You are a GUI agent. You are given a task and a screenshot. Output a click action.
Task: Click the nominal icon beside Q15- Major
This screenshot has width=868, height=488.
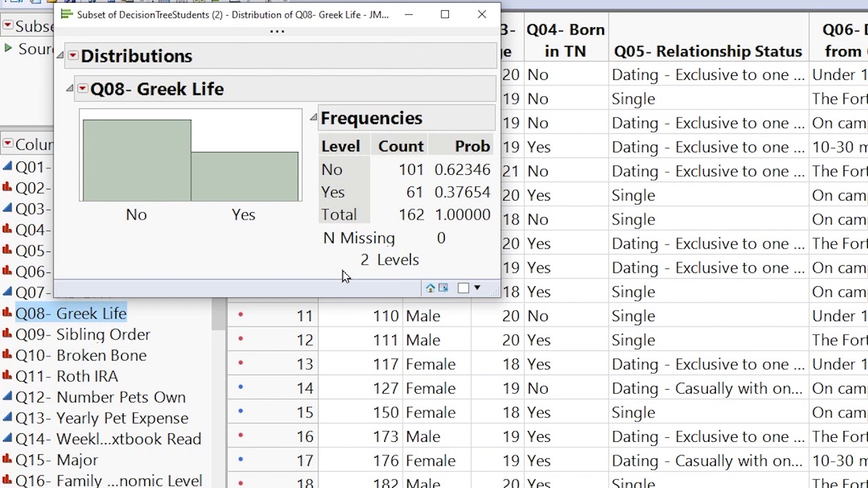pyautogui.click(x=7, y=460)
